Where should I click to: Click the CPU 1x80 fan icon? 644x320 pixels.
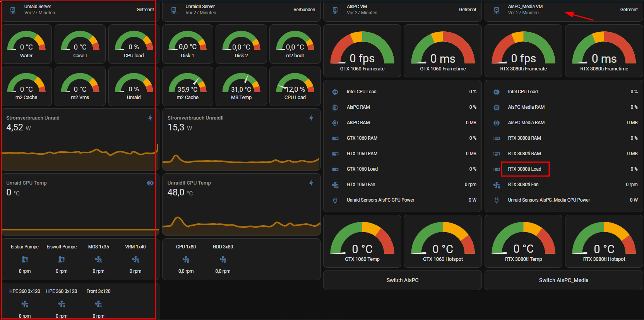point(186,259)
